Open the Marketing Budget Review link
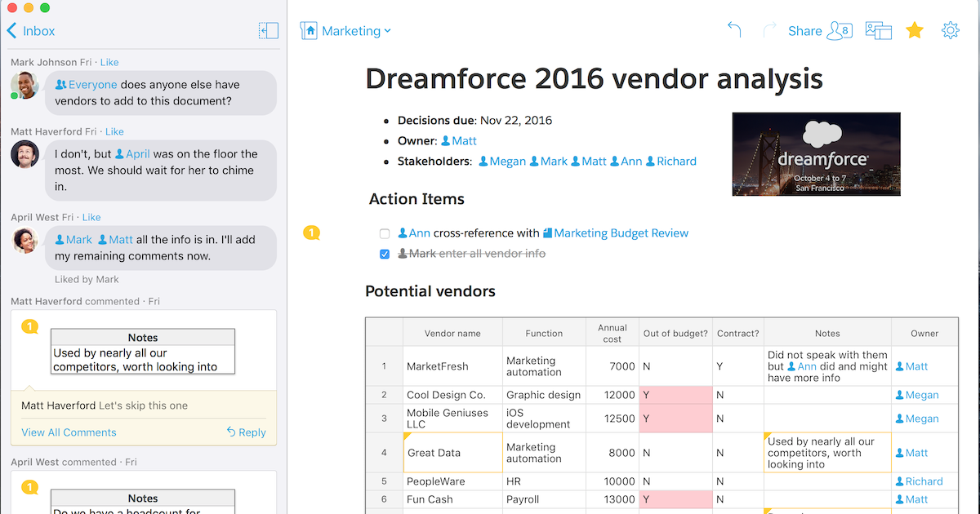The width and height of the screenshot is (980, 514). point(621,233)
